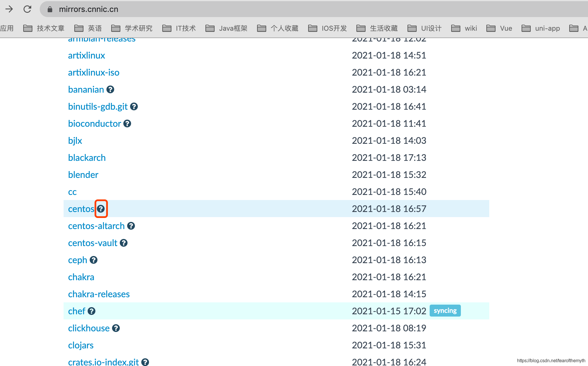Click the question mark next to bioconductor
The height and width of the screenshot is (366, 588).
[x=127, y=124]
